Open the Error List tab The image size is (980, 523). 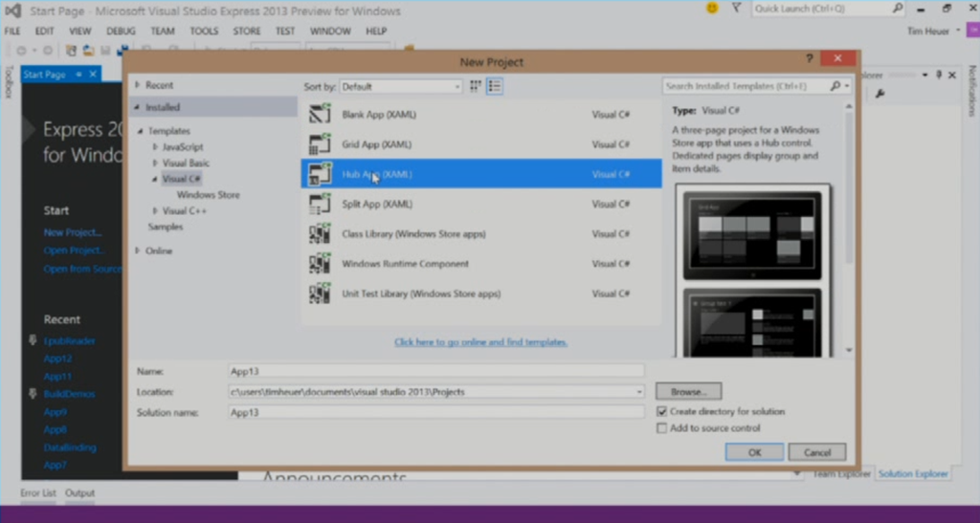point(38,493)
